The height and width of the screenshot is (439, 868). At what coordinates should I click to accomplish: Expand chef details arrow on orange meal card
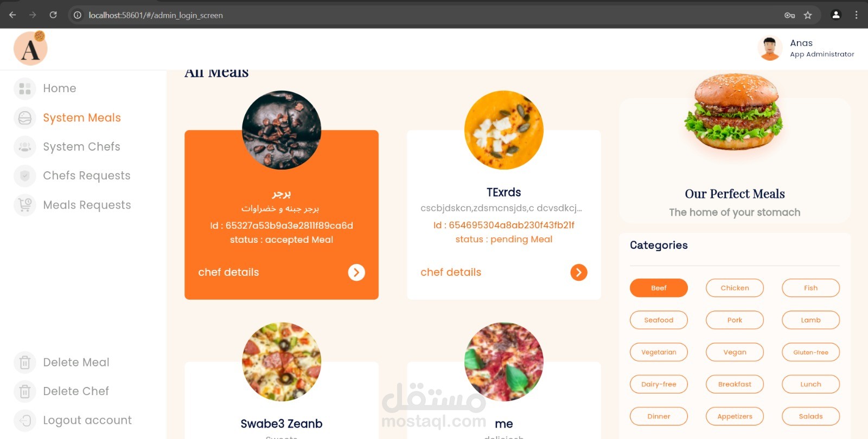click(356, 272)
